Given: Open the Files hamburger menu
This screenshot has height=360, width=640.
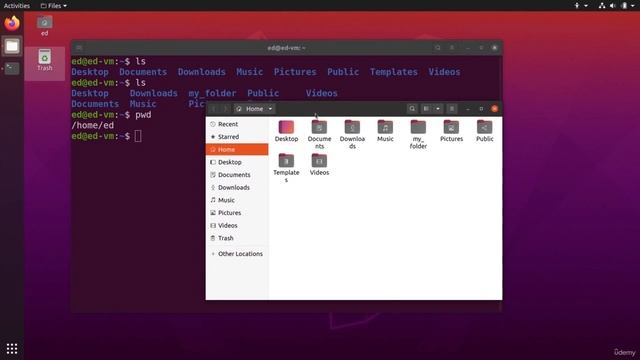Looking at the screenshot, I should [452, 109].
